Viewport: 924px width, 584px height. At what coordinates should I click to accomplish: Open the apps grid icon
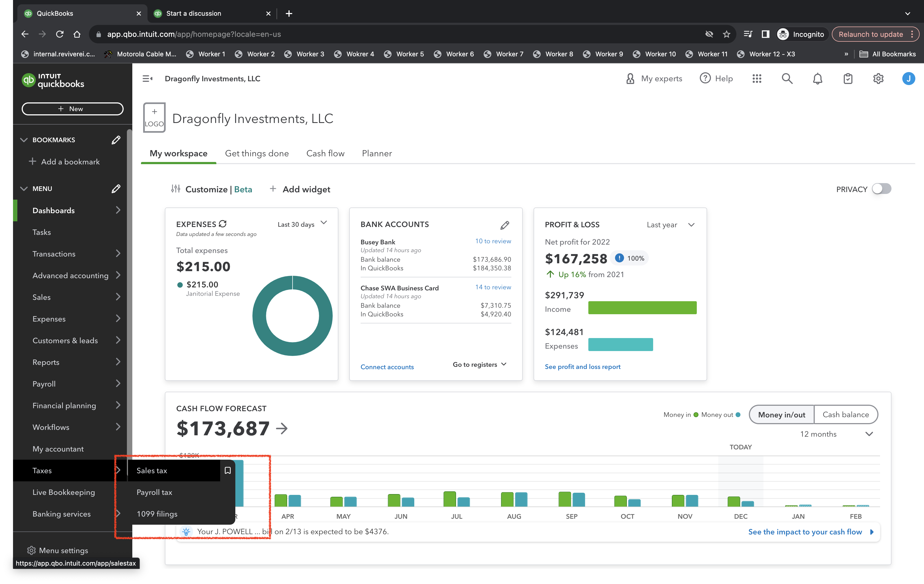pos(757,79)
